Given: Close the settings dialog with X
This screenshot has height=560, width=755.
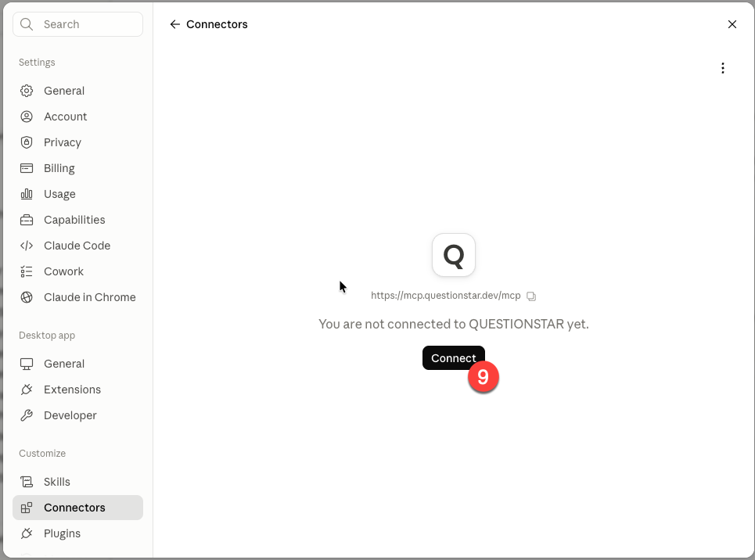Looking at the screenshot, I should 732,24.
